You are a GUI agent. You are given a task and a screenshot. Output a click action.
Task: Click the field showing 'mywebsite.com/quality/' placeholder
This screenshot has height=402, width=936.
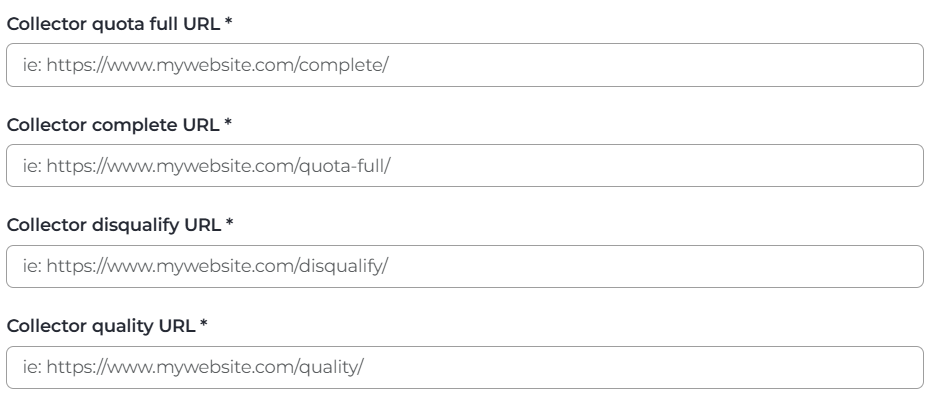point(464,367)
